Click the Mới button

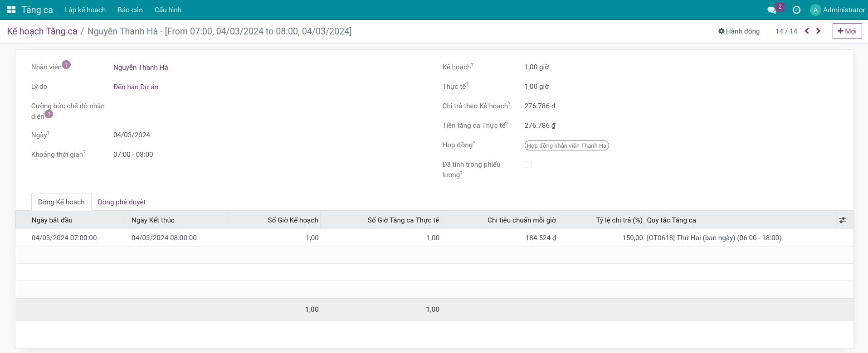pos(847,31)
